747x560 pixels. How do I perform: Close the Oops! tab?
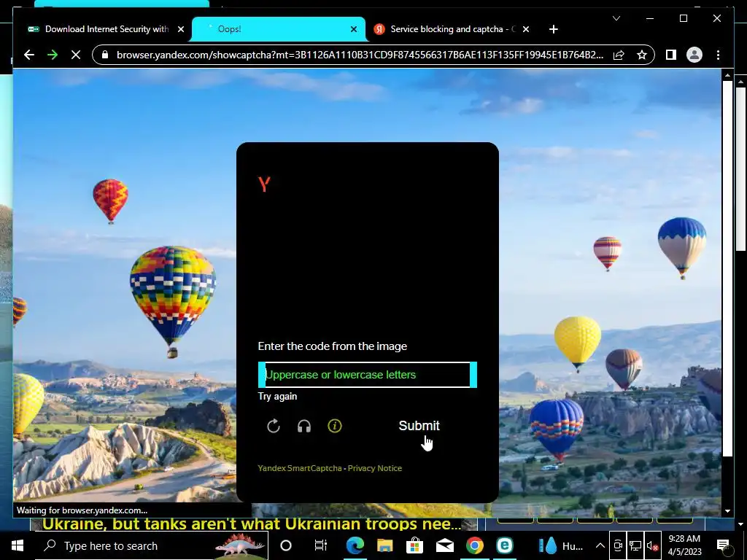354,29
